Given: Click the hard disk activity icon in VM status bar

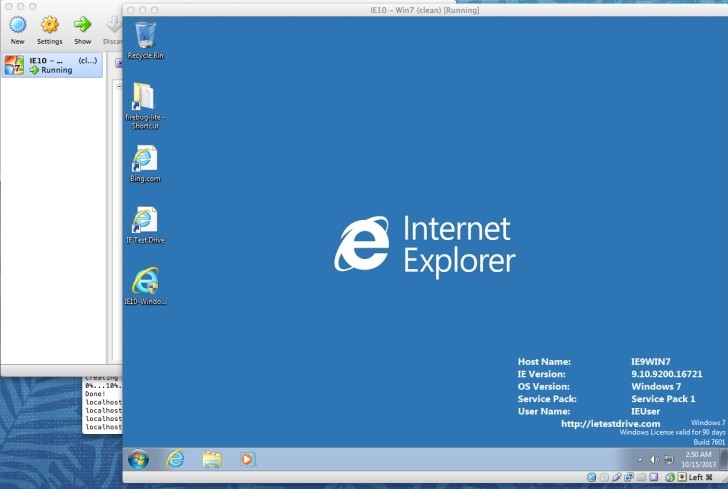Looking at the screenshot, I should (x=591, y=477).
